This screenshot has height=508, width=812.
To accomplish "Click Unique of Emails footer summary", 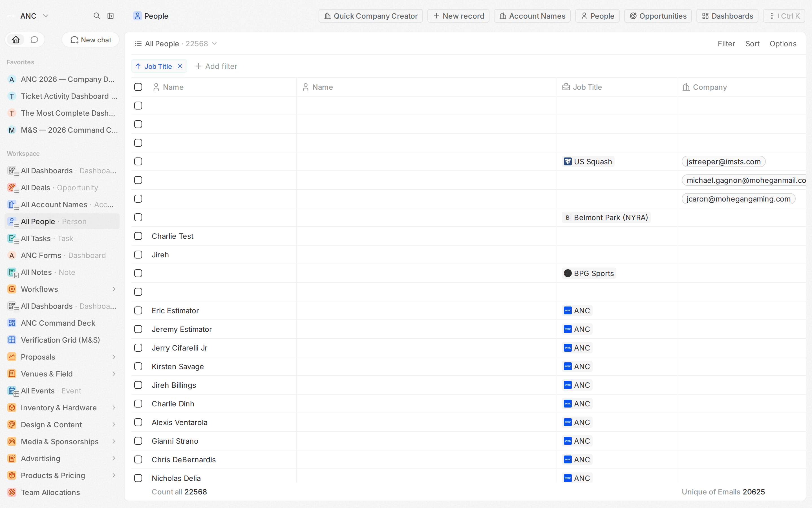I will coord(723,492).
